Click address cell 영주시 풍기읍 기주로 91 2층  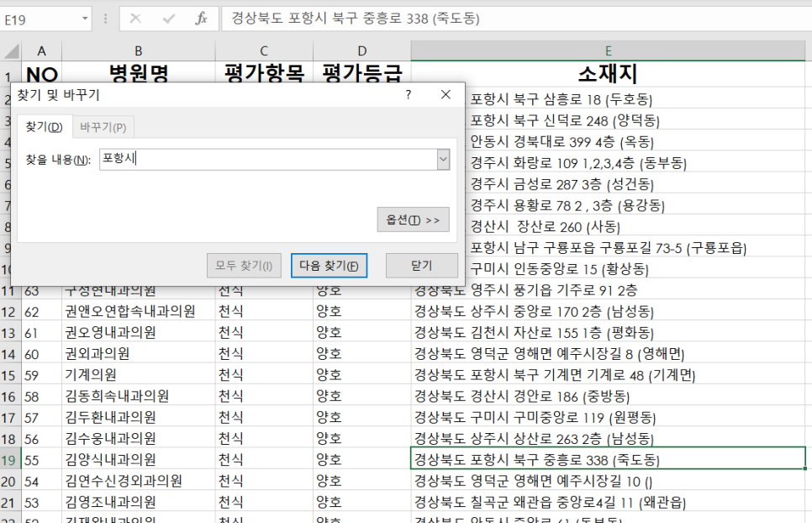tap(608, 290)
